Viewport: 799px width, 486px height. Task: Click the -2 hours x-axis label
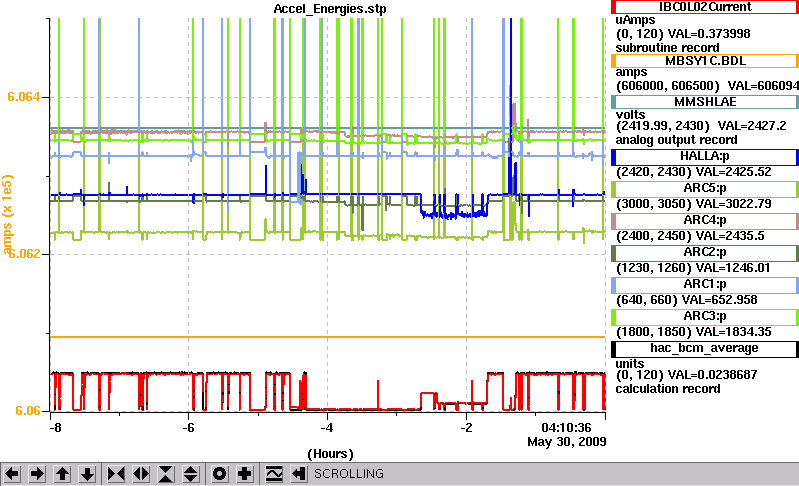tap(466, 428)
